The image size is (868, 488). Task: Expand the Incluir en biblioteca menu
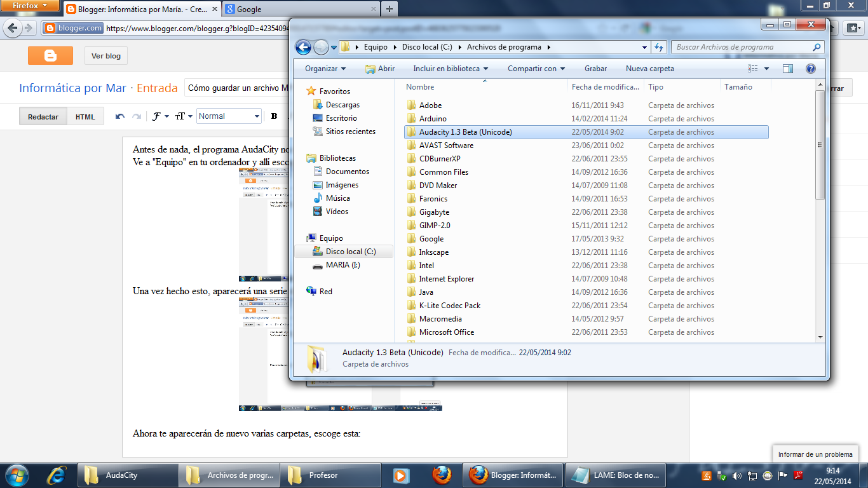(x=451, y=69)
